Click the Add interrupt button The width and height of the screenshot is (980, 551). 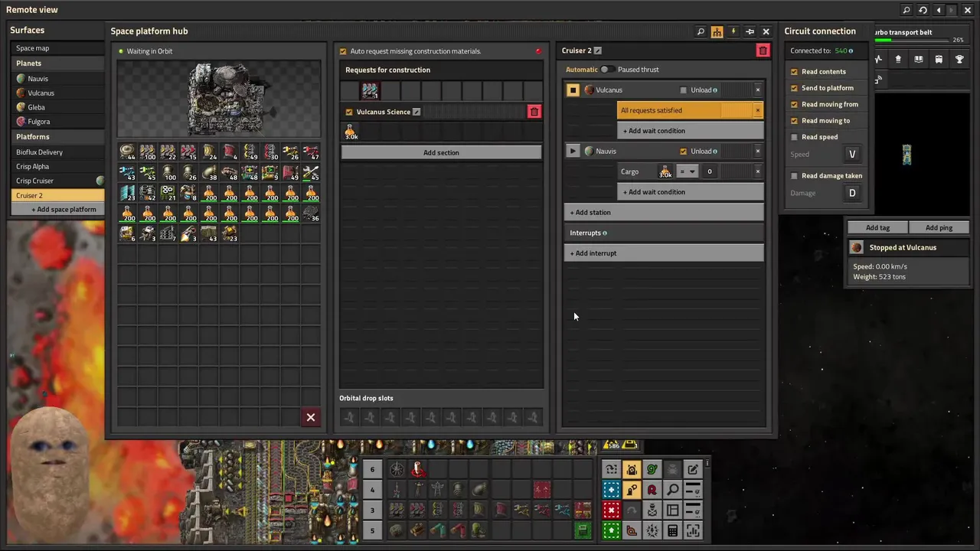[664, 253]
